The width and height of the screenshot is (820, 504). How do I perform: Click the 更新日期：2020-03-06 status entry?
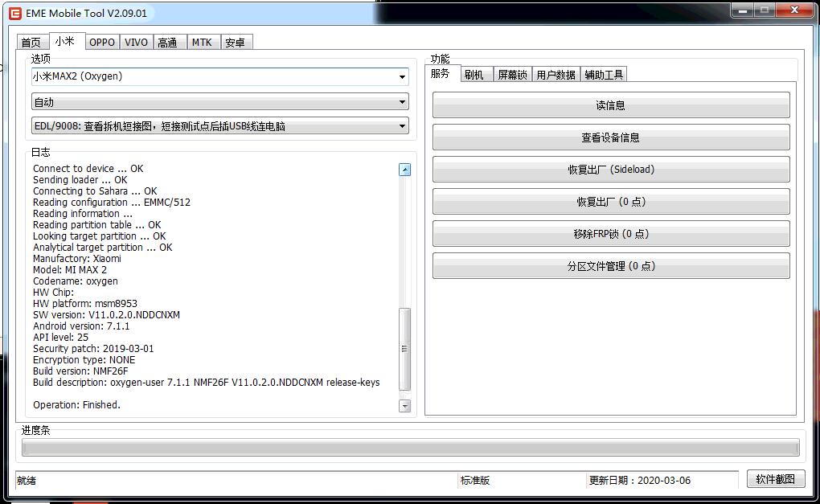point(640,481)
